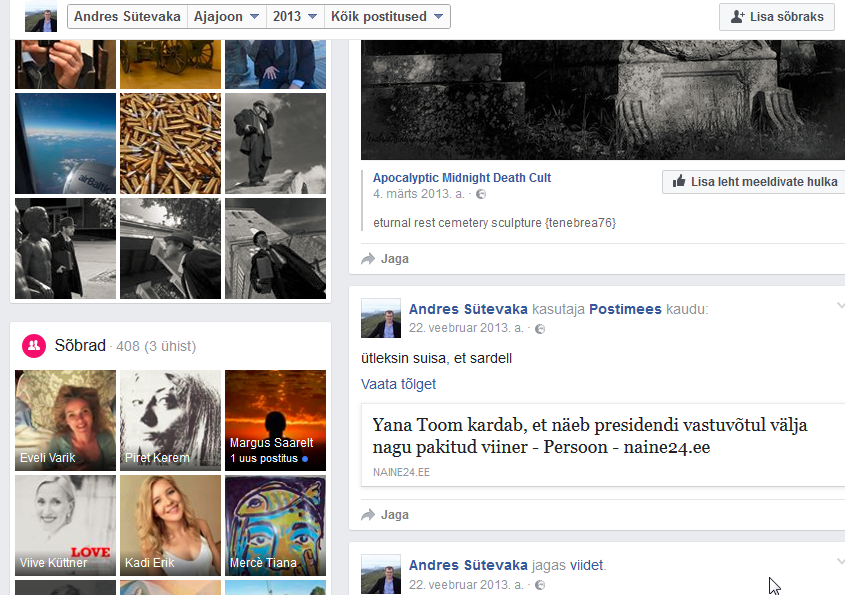Click globe privacy icon in the jagas viidet post
The width and height of the screenshot is (845, 595).
point(539,585)
